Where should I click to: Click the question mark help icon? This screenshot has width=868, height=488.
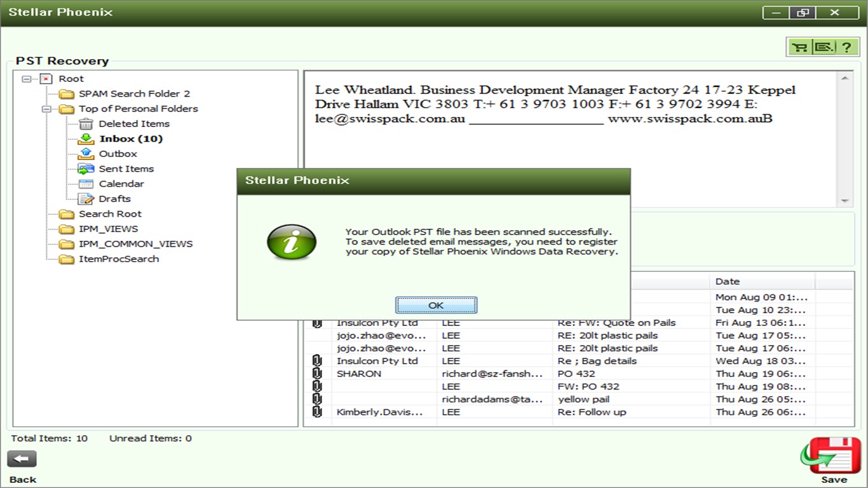click(x=846, y=47)
